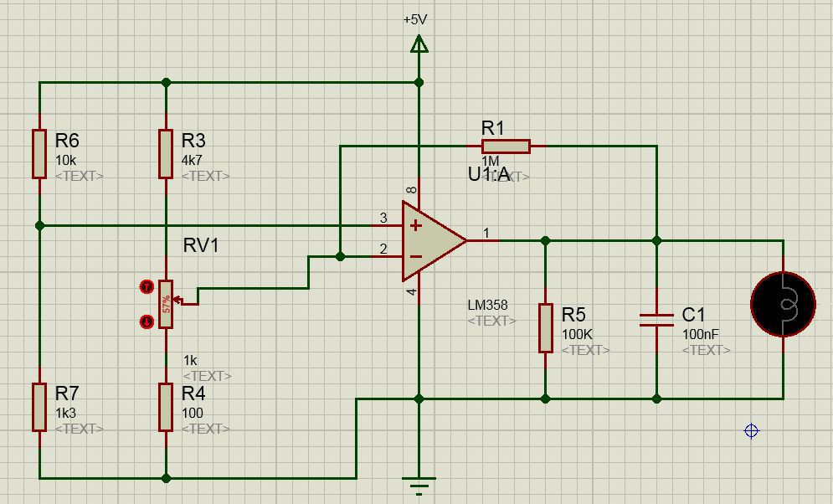
Task: Select resistor R4 body
Action: (166, 407)
